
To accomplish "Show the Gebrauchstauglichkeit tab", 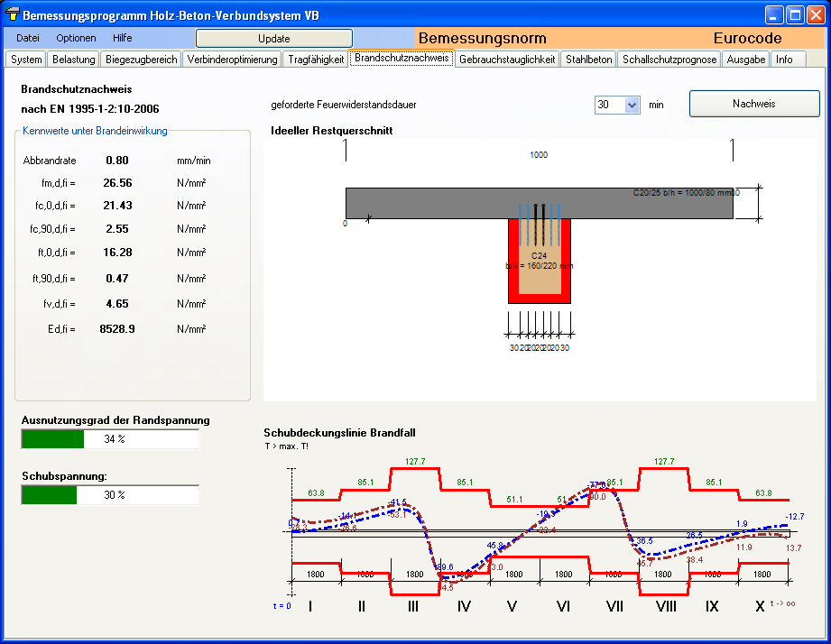I will coord(506,60).
